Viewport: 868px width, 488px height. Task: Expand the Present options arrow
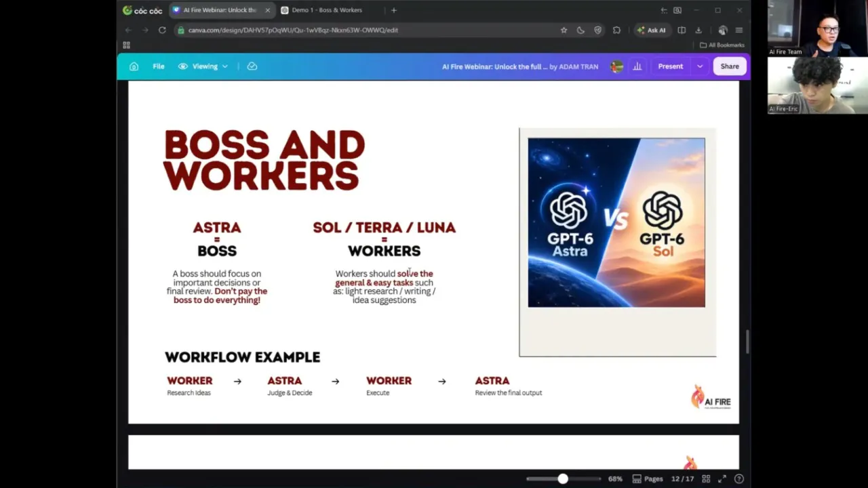[700, 66]
